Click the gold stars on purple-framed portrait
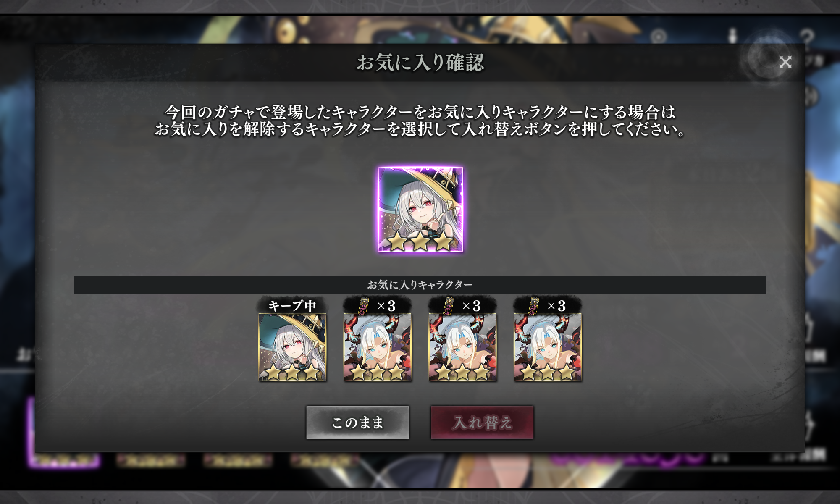Viewport: 840px width, 504px height. tap(420, 241)
